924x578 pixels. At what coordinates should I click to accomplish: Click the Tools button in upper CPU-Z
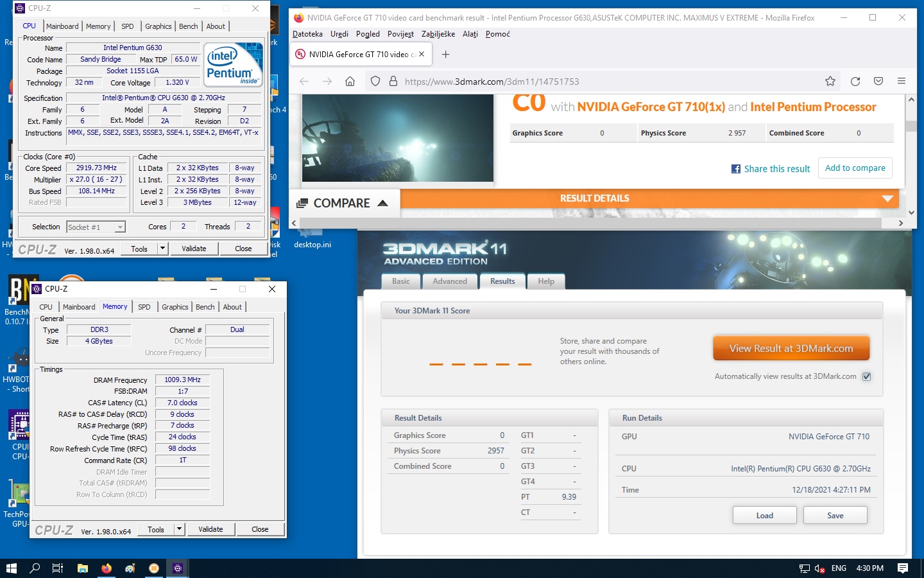(139, 249)
